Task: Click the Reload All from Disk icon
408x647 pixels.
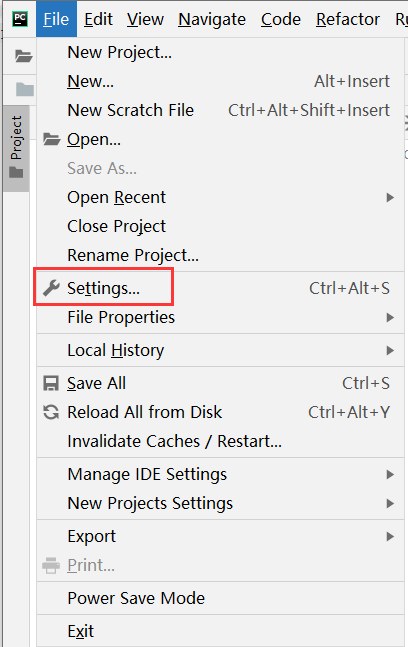Action: [x=51, y=412]
